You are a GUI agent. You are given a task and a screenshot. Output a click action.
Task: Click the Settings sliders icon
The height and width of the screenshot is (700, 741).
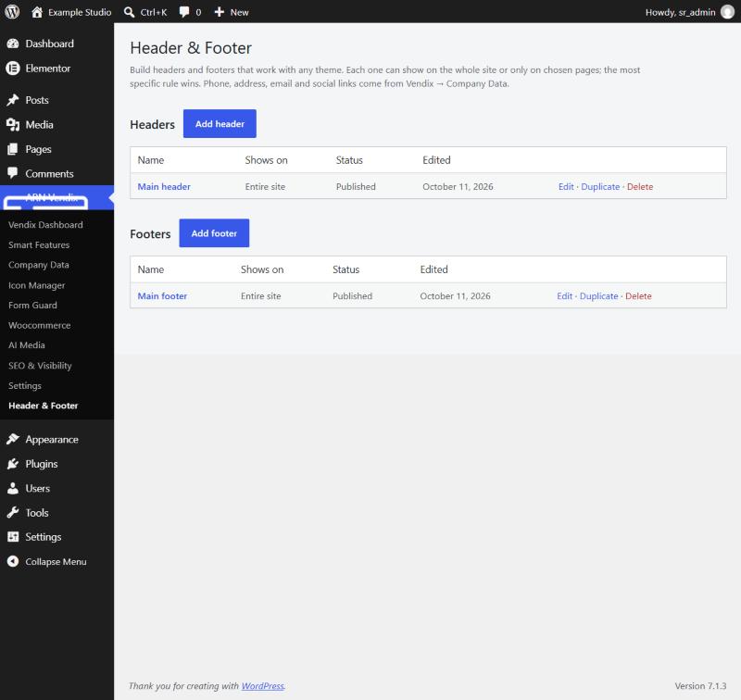(13, 536)
